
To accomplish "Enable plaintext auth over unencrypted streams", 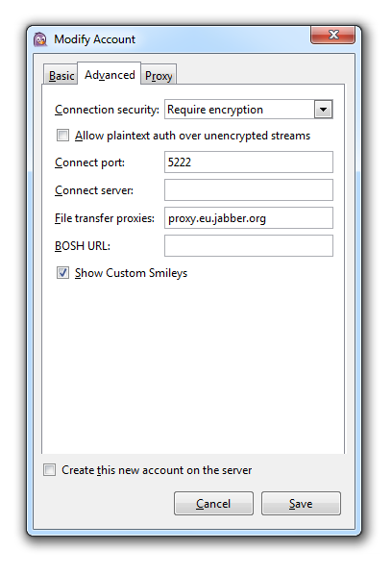I will pyautogui.click(x=62, y=136).
